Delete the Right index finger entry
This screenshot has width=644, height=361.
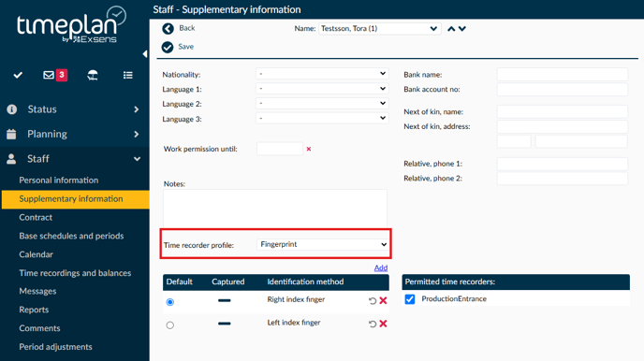383,301
